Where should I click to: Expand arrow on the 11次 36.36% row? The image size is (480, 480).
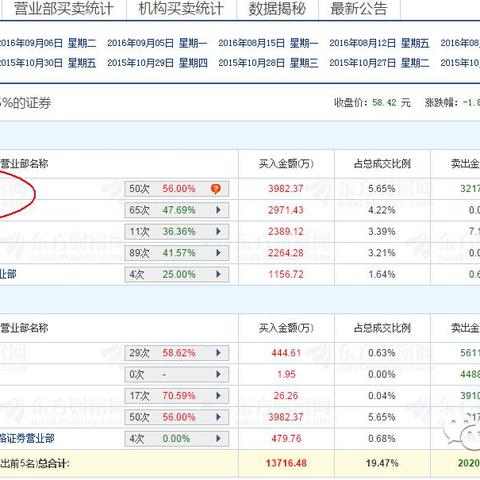219,232
